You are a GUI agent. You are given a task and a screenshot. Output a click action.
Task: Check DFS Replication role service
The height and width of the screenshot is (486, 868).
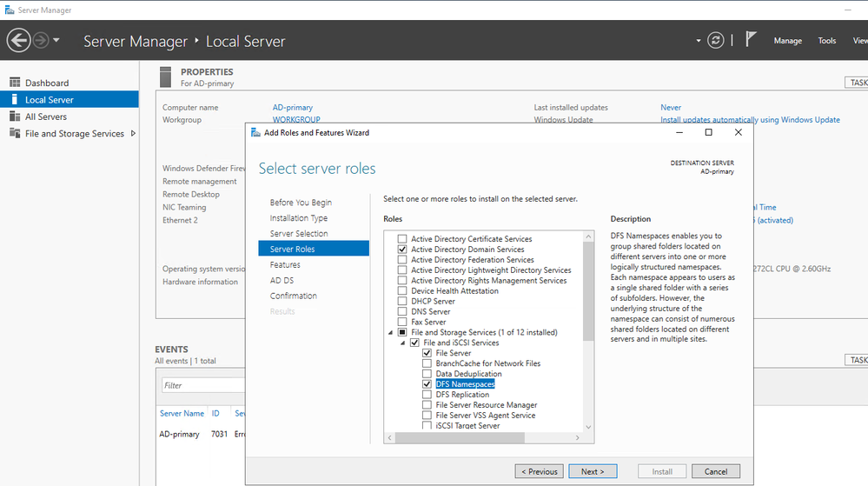[427, 395]
